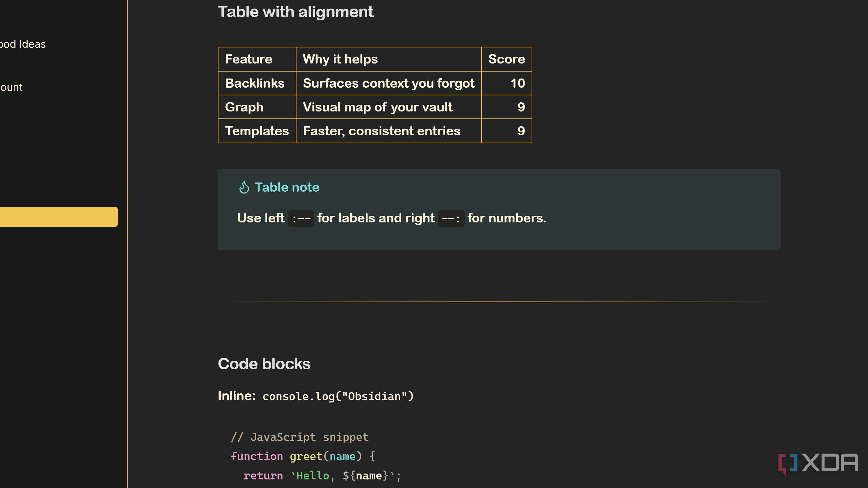Click the flame icon beside Table note
Screen dimensions: 868x488
pyautogui.click(x=244, y=187)
